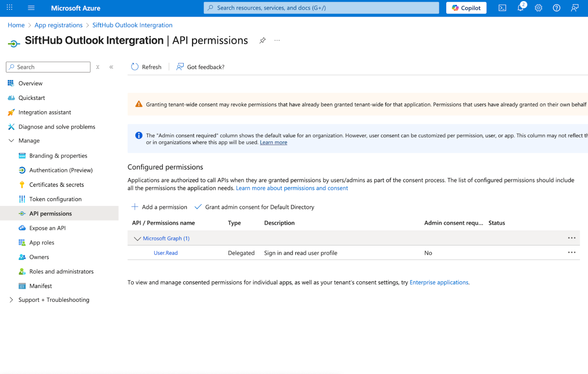Focus the top resources search bar

[x=321, y=8]
